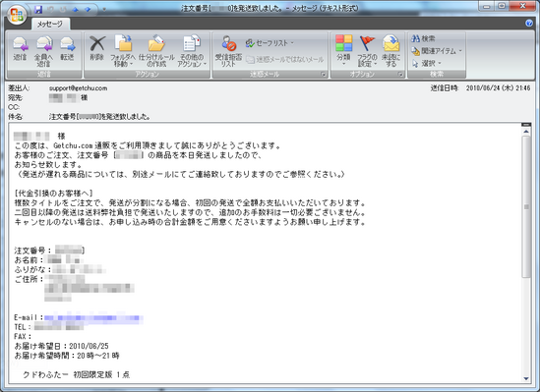The height and width of the screenshot is (392, 540).
Task: Open the セーフリスト dropdown
Action: pos(270,43)
